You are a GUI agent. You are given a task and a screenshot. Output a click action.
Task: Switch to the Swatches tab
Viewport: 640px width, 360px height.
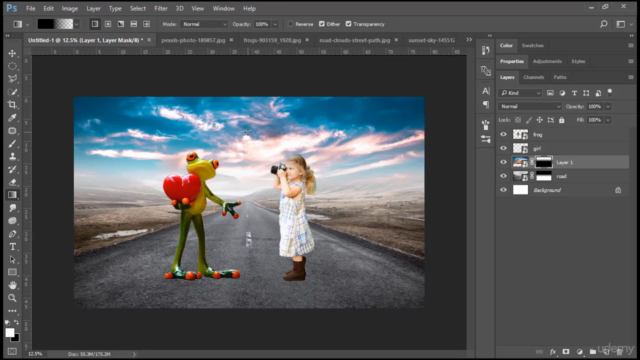[x=533, y=45]
